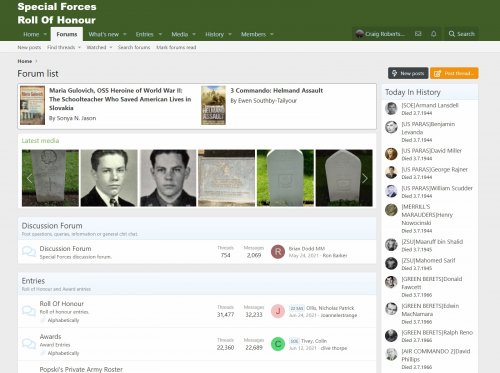Click Ralph Reno avatar photo
This screenshot has height=373, width=500.
pos(391,336)
